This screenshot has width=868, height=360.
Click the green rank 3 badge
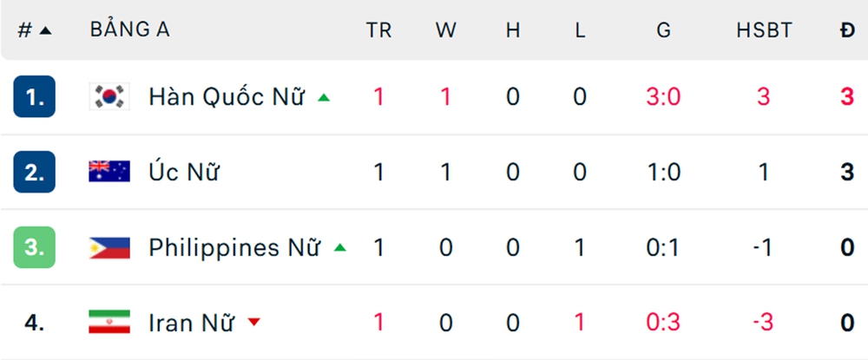click(x=35, y=248)
